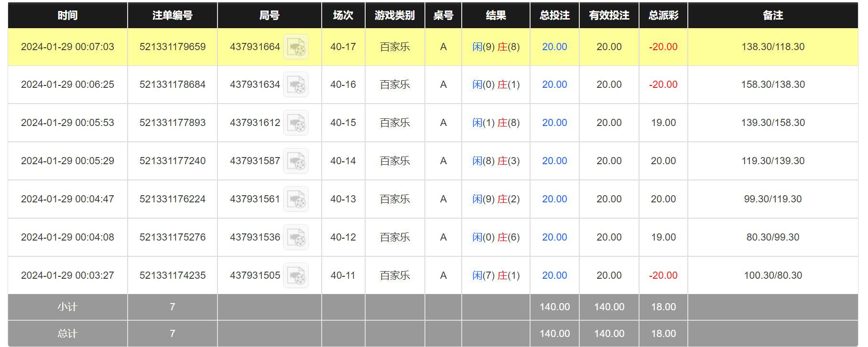The width and height of the screenshot is (868, 347).
Task: Click timestamp 2024-01-29 00:07:03
Action: (67, 47)
